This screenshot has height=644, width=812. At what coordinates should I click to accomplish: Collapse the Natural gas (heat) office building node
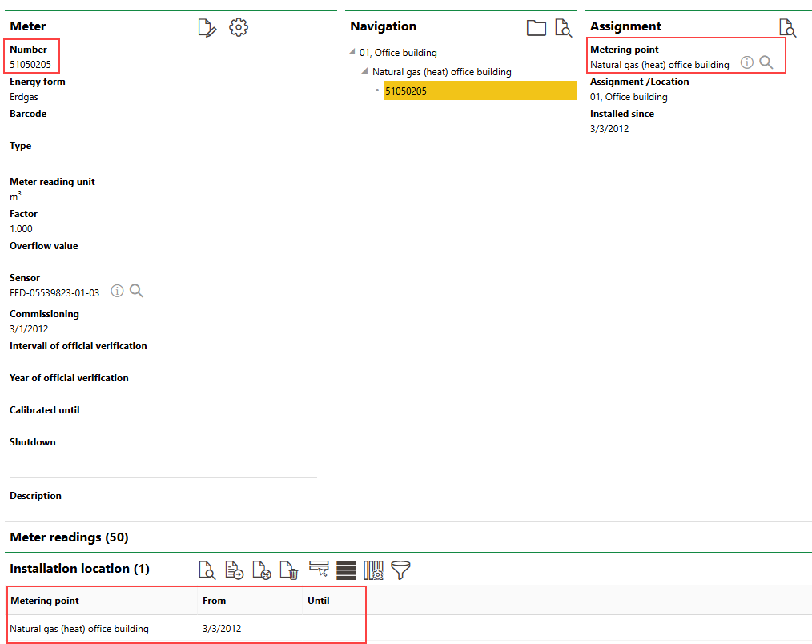[x=365, y=72]
